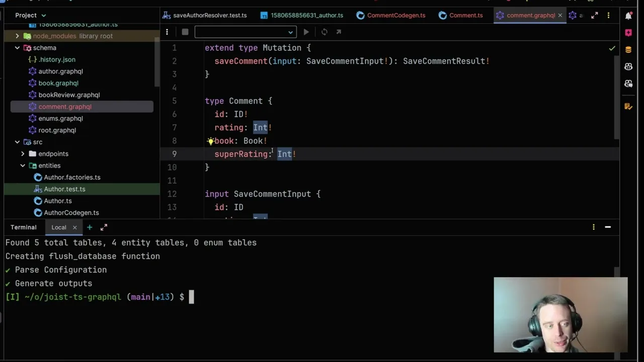Click the refresh icon in GraphQL toolbar
This screenshot has width=644, height=362.
pyautogui.click(x=325, y=32)
